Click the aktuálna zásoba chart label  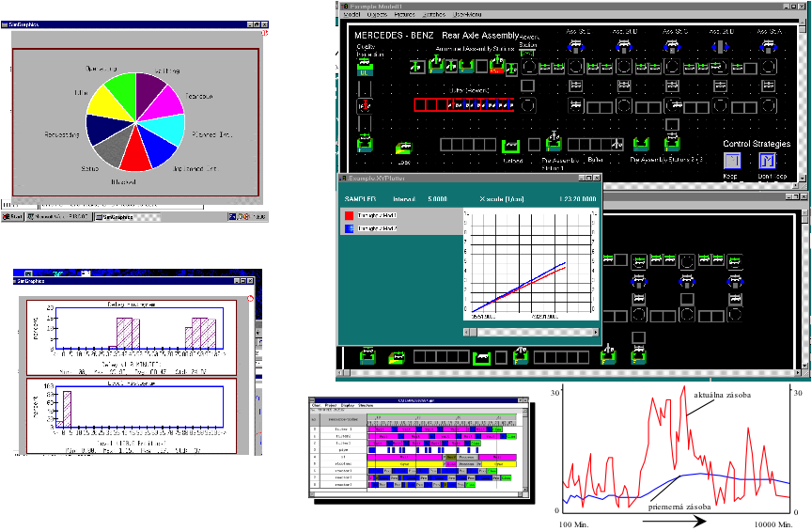point(722,395)
